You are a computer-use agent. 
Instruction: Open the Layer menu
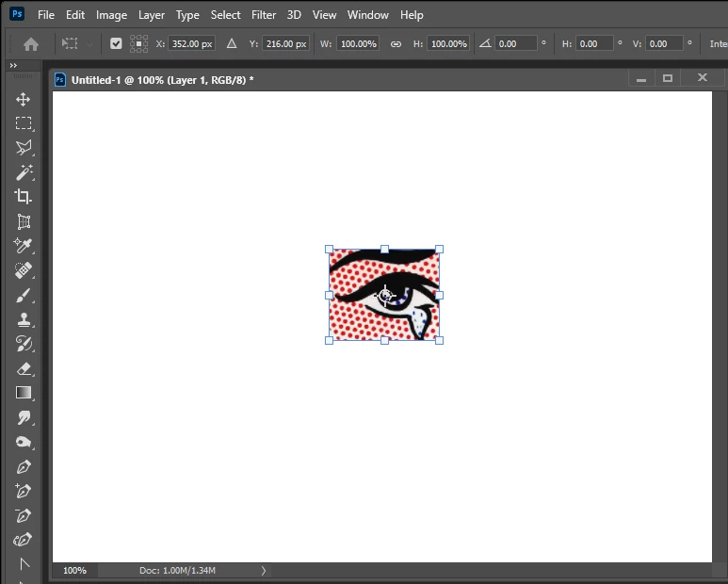pyautogui.click(x=152, y=15)
